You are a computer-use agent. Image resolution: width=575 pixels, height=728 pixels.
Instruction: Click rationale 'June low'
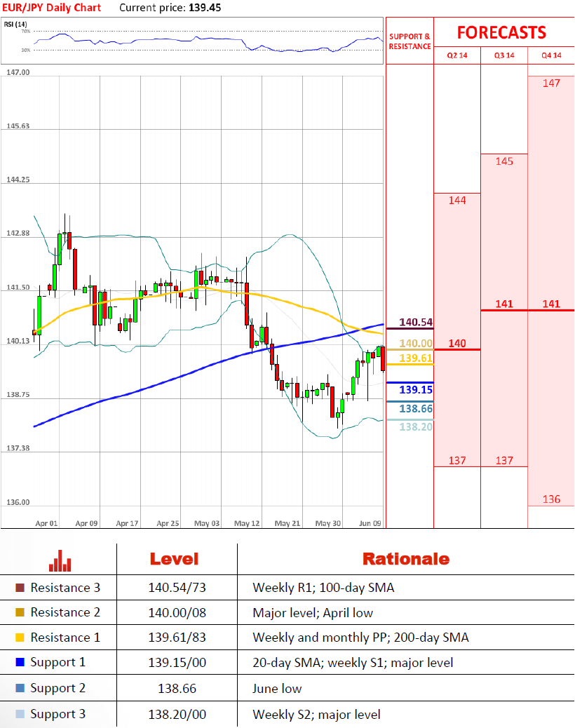coord(277,689)
